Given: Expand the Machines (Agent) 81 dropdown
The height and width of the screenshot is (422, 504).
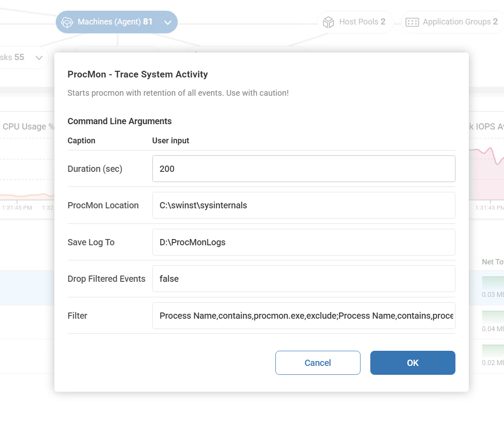Looking at the screenshot, I should pos(168,22).
